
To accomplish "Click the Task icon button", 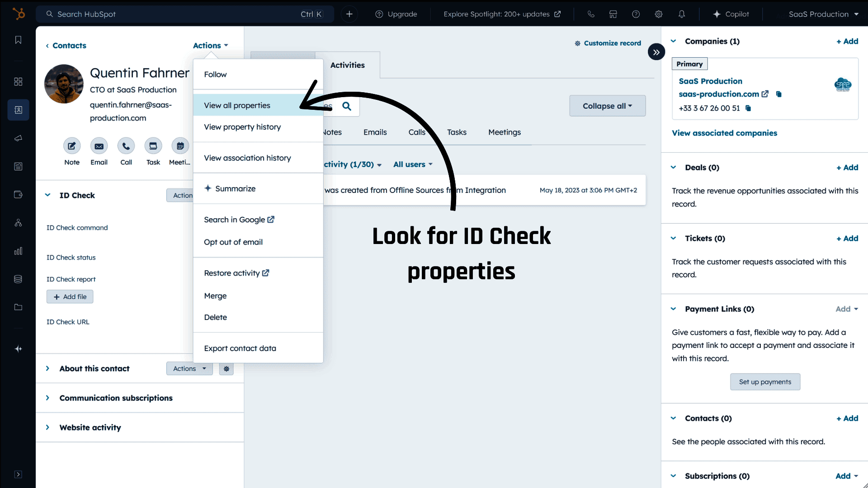I will point(153,146).
